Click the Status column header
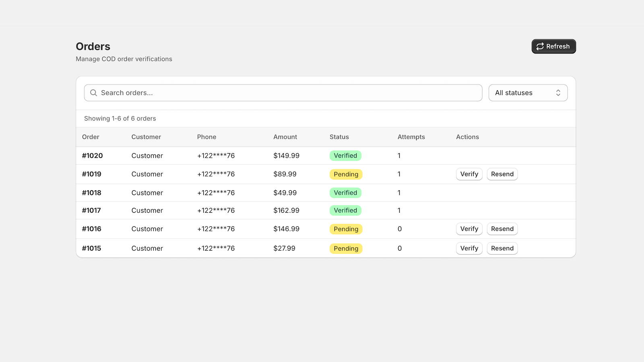The height and width of the screenshot is (362, 644). click(x=339, y=137)
